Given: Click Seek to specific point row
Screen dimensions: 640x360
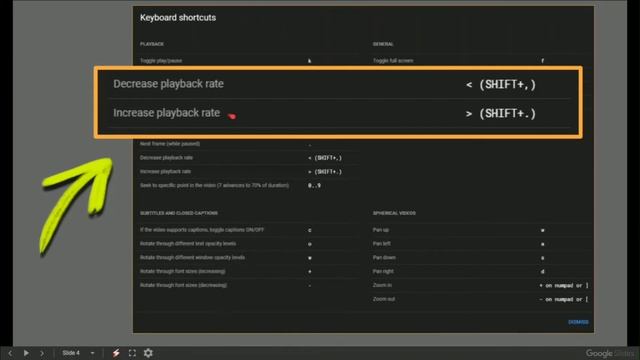Looking at the screenshot, I should (214, 185).
